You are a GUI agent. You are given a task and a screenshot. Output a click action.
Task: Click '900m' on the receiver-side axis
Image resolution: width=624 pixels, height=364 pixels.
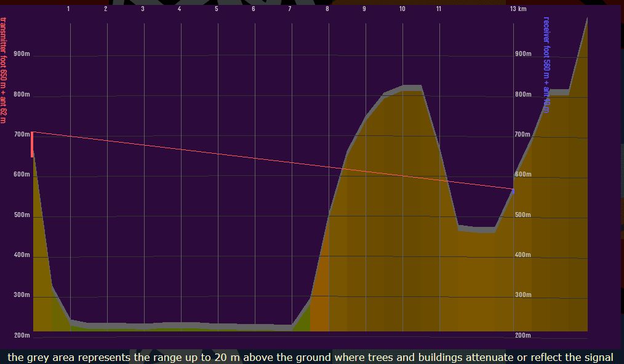[x=523, y=53]
